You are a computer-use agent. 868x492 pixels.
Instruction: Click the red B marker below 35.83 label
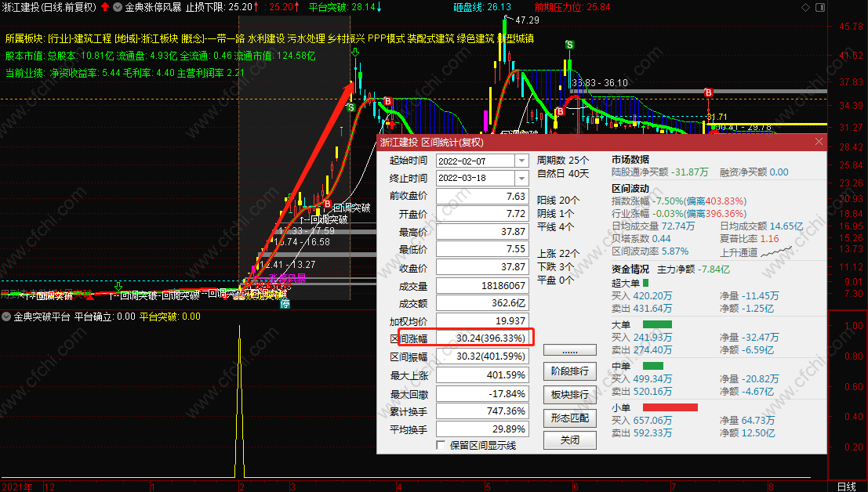click(560, 112)
